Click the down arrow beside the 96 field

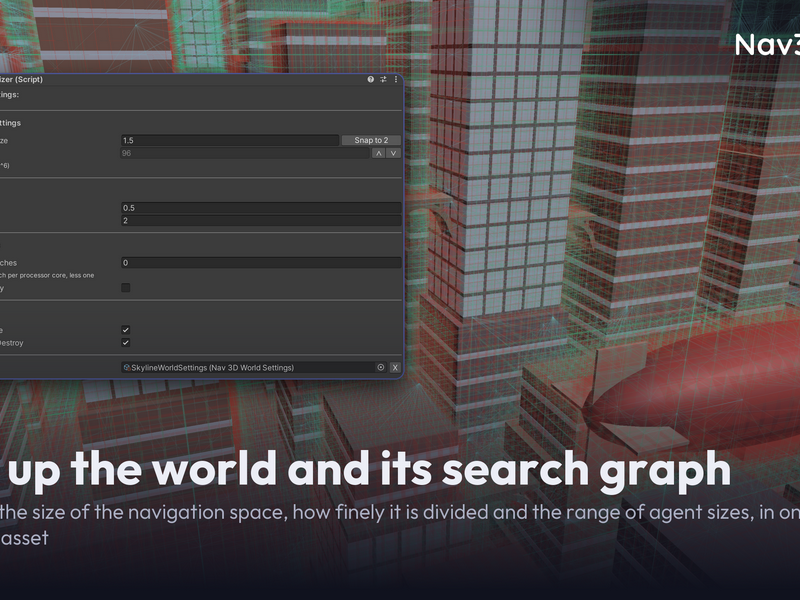point(393,153)
